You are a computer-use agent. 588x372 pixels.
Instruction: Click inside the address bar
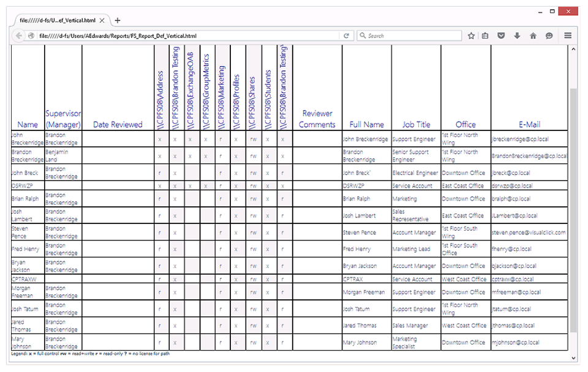[184, 35]
